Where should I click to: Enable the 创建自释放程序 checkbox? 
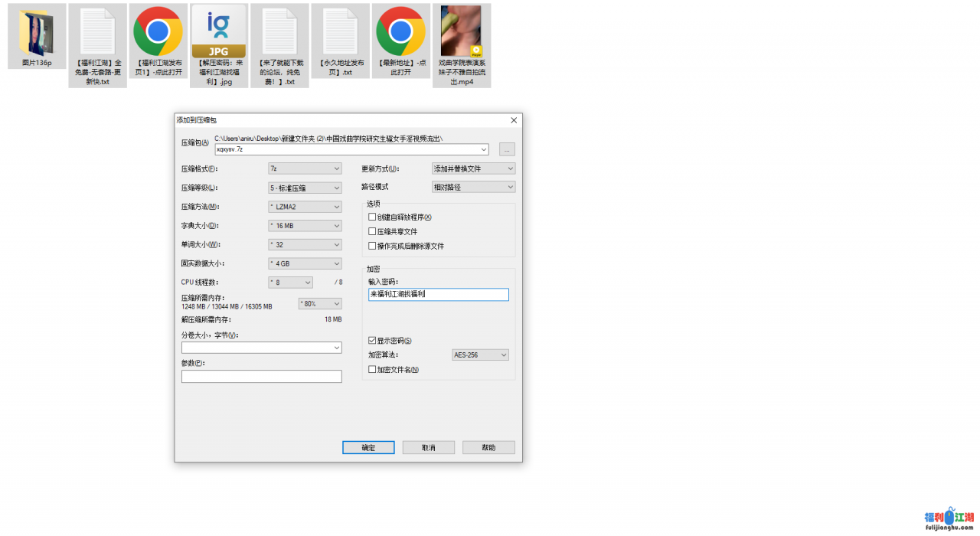373,217
